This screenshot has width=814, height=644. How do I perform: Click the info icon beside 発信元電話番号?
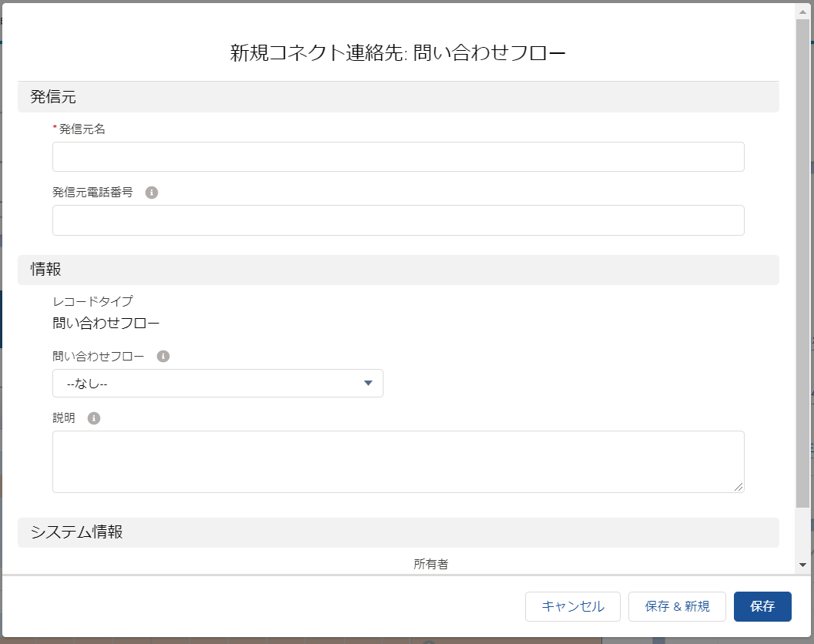(152, 193)
